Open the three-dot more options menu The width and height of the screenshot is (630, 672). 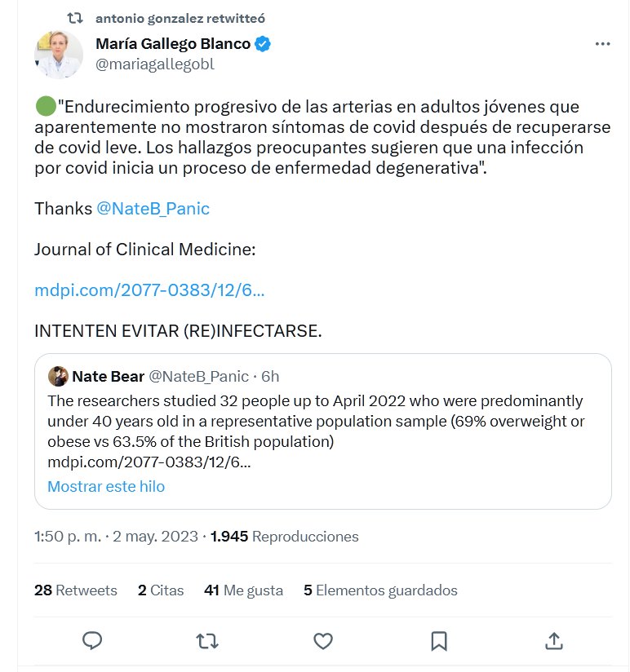[x=602, y=44]
